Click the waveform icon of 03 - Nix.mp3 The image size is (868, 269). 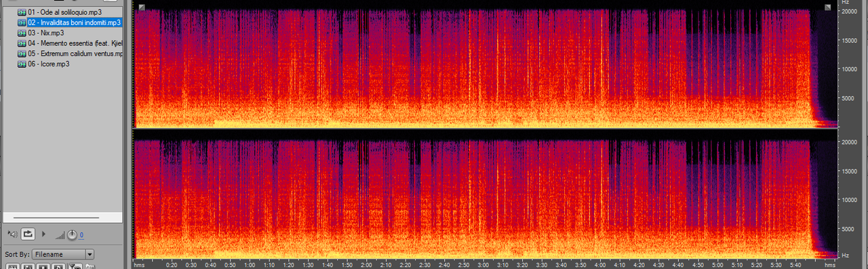tap(22, 33)
